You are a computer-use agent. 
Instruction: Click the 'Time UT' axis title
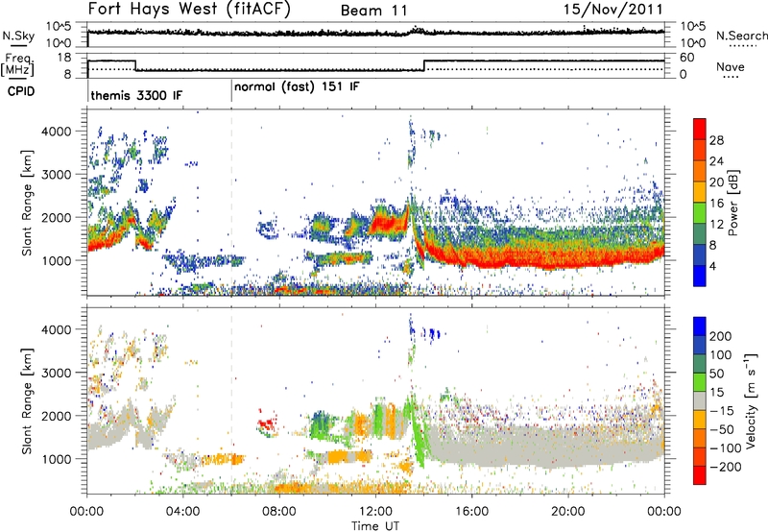click(x=375, y=526)
